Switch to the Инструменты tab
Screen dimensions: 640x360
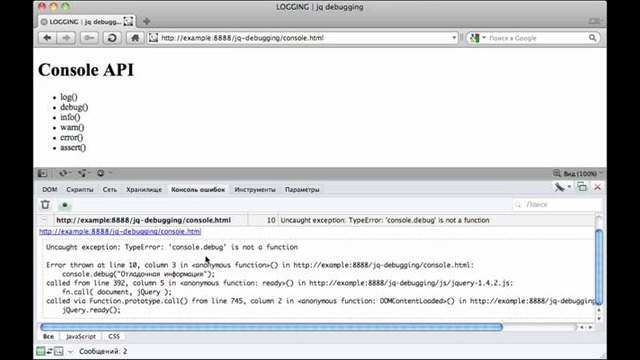[255, 190]
